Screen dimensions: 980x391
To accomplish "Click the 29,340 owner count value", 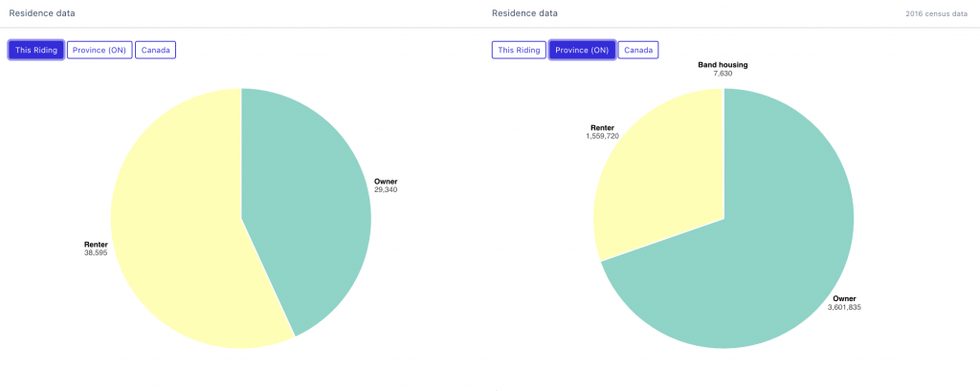I will tap(386, 189).
